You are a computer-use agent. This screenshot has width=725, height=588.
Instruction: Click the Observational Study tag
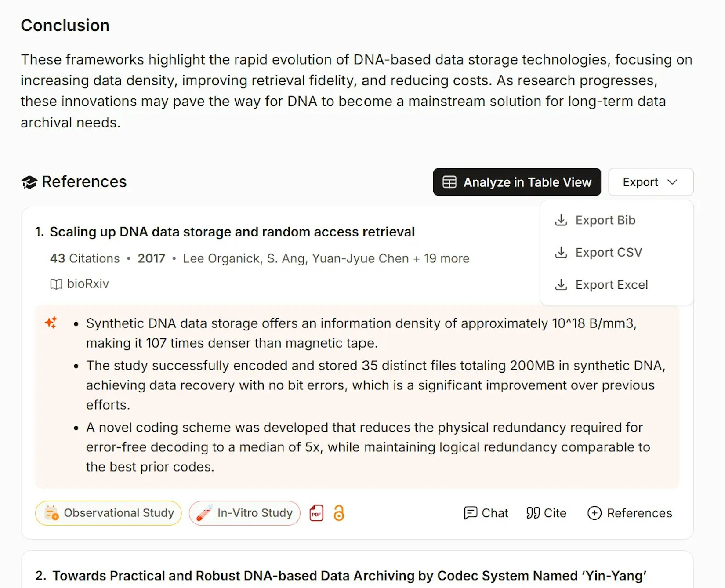tap(109, 513)
